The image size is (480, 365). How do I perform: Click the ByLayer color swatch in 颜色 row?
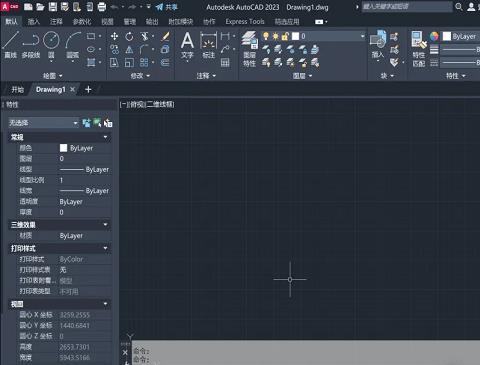pyautogui.click(x=63, y=148)
